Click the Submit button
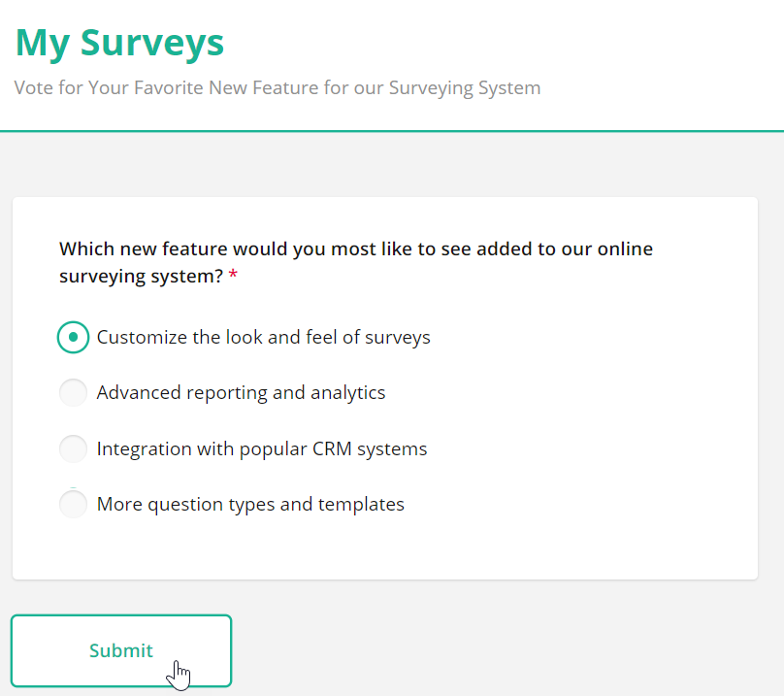Screen dimensions: 784x696 pyautogui.click(x=120, y=650)
